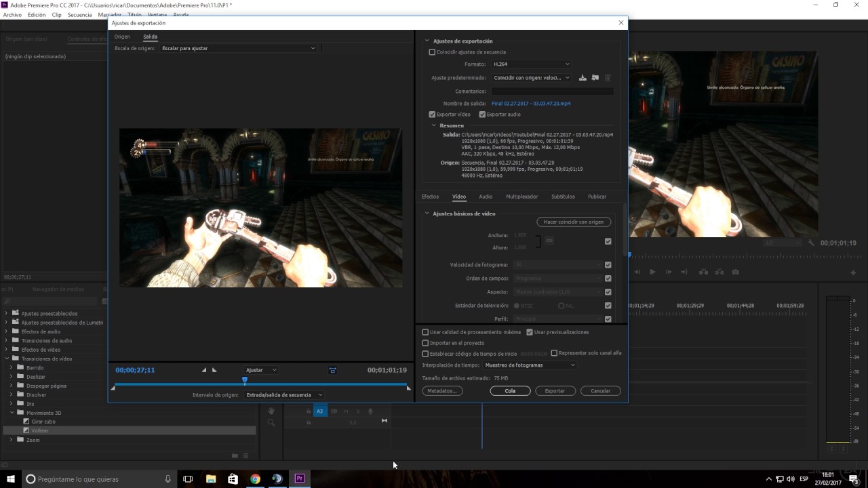Image resolution: width=868 pixels, height=488 pixels.
Task: Check Coincidir ajustes de secuencia
Action: [432, 52]
